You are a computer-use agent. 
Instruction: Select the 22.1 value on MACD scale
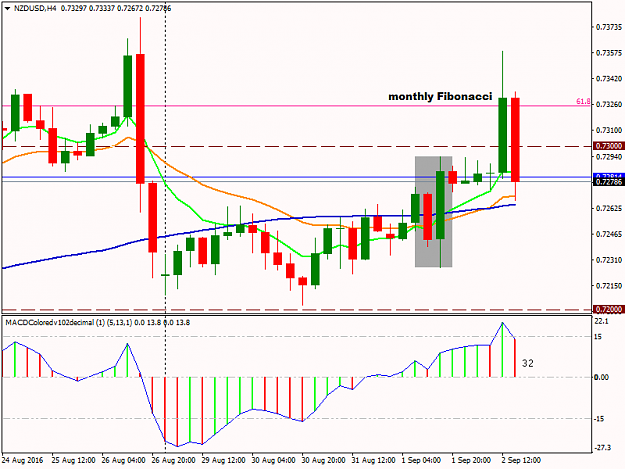(x=601, y=322)
